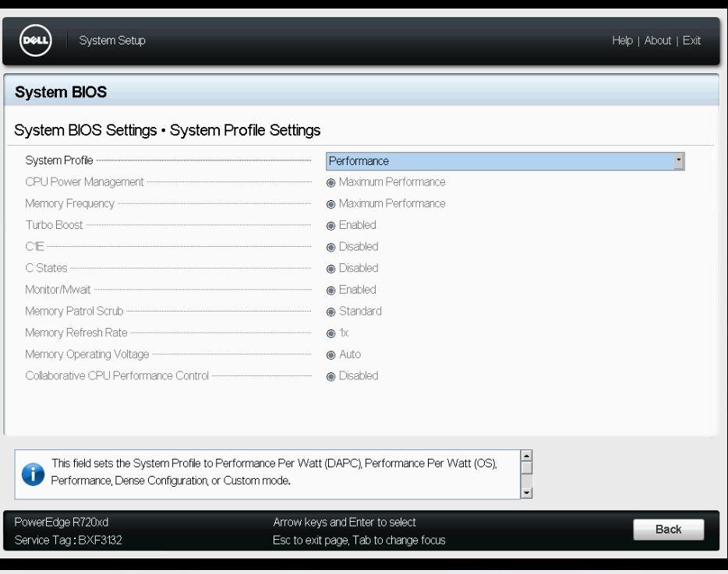Click the Memory Patrol Scrub label
The width and height of the screenshot is (728, 574).
point(74,311)
